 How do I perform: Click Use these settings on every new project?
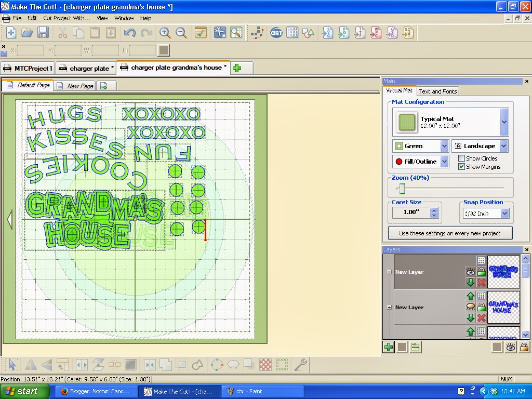click(450, 233)
